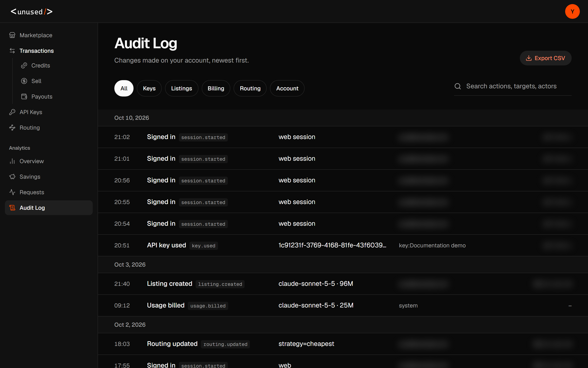The height and width of the screenshot is (368, 588).
Task: Click the search magnifier icon
Action: click(x=458, y=86)
